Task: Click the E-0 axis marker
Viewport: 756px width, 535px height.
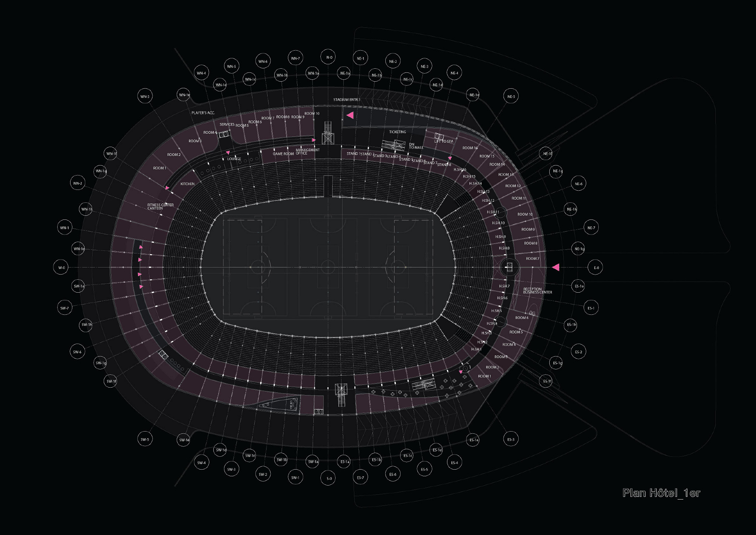Action: 596,267
